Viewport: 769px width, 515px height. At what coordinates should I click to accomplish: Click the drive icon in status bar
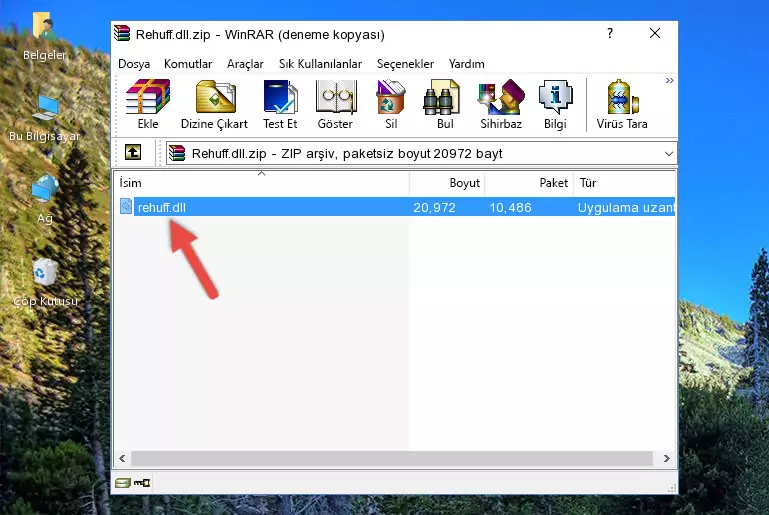click(123, 483)
